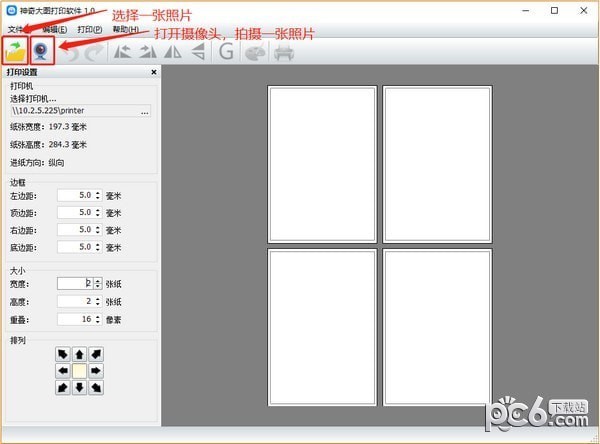Select the lower-left diagonal arrangement arrow
Image resolution: width=600 pixels, height=444 pixels.
(x=63, y=388)
